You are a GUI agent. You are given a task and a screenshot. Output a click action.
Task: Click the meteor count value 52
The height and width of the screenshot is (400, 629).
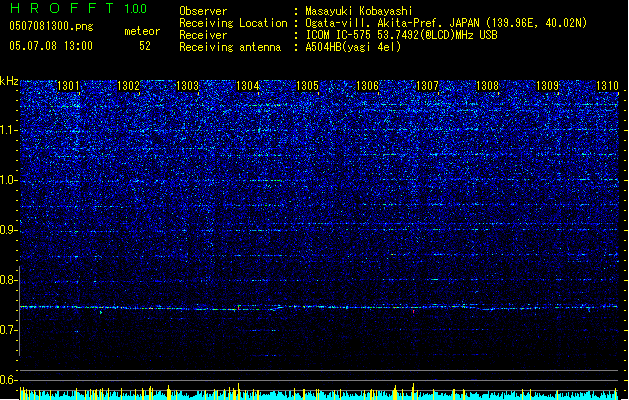pyautogui.click(x=145, y=46)
